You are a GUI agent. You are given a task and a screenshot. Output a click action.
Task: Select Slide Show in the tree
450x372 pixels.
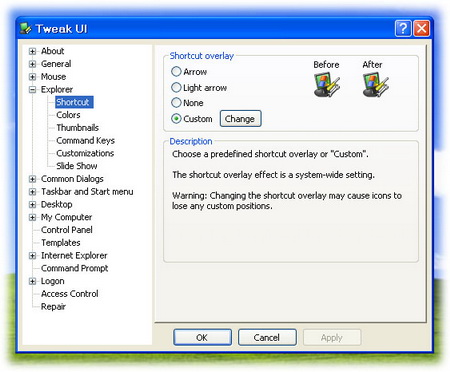coord(77,166)
